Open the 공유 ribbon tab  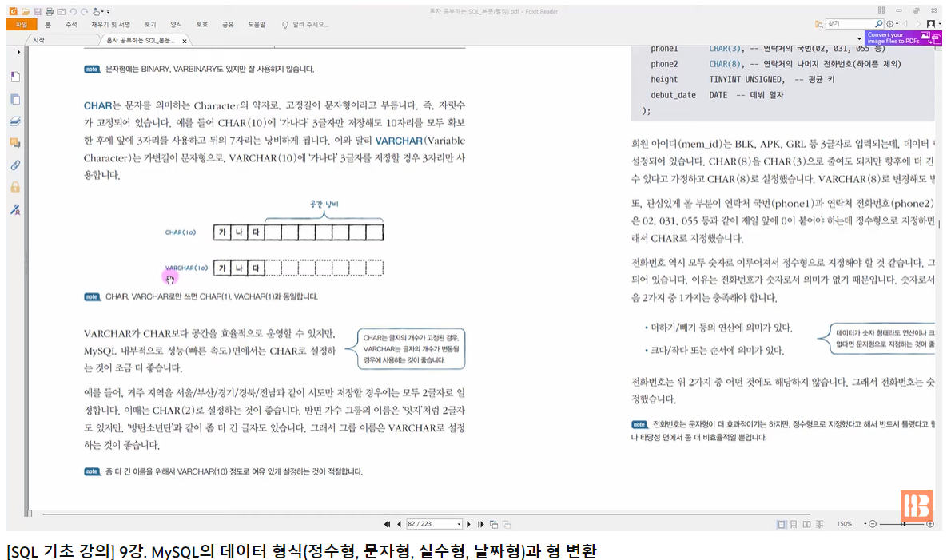tap(228, 25)
